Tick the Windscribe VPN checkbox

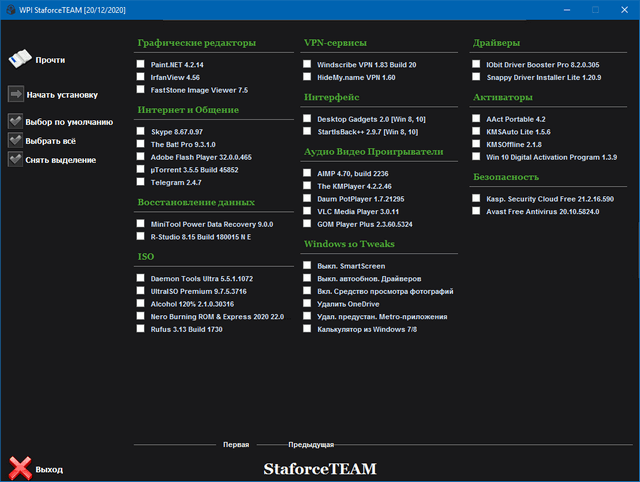point(308,64)
